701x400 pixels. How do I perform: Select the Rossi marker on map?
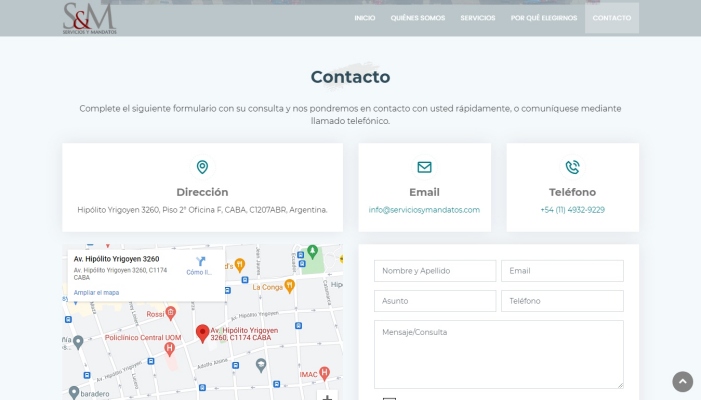pyautogui.click(x=170, y=313)
